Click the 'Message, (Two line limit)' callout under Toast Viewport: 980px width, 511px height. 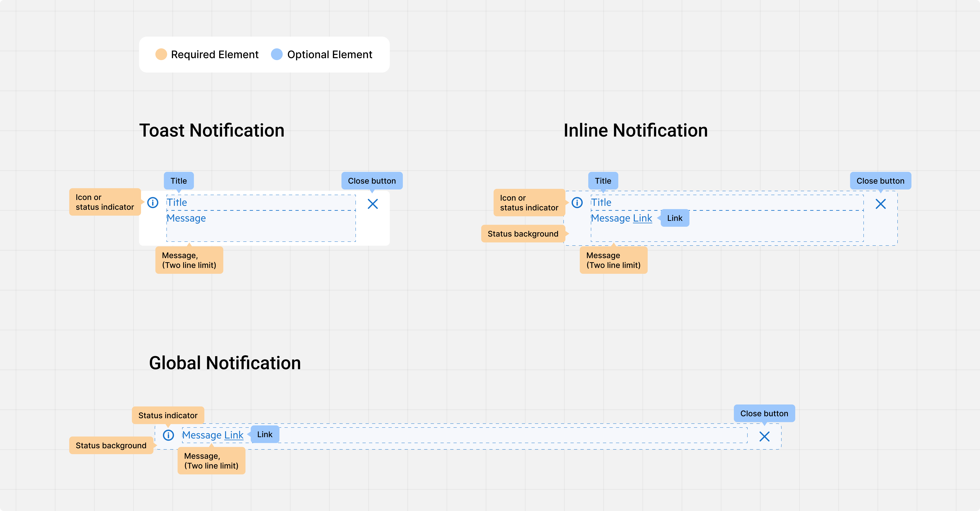(x=189, y=260)
